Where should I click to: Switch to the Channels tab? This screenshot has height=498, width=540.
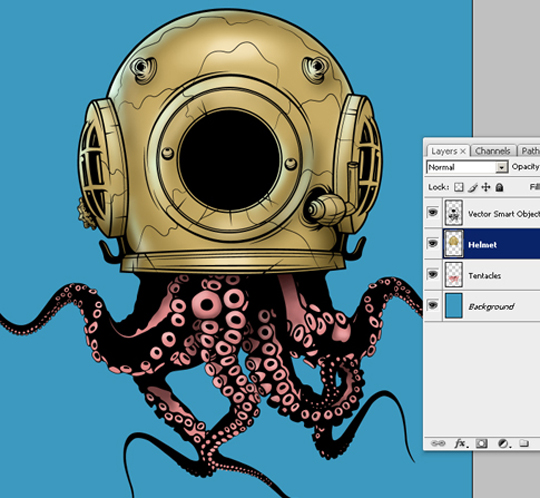click(x=493, y=151)
